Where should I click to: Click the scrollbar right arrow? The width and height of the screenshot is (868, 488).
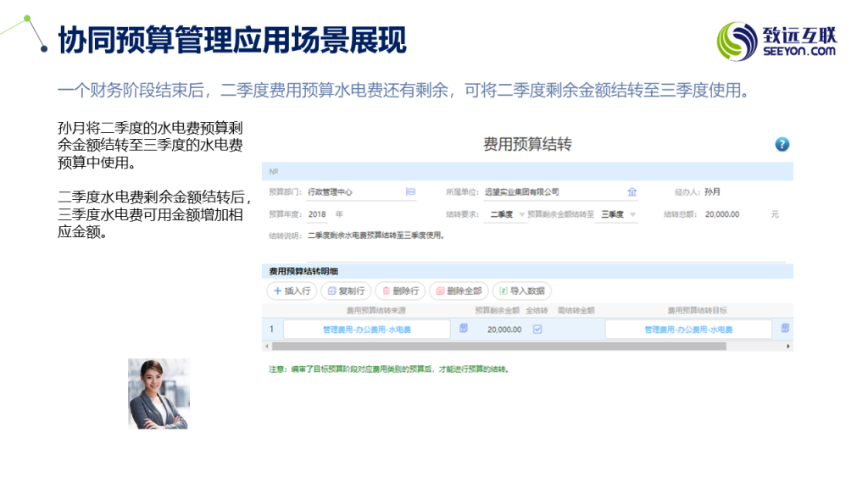pos(788,347)
